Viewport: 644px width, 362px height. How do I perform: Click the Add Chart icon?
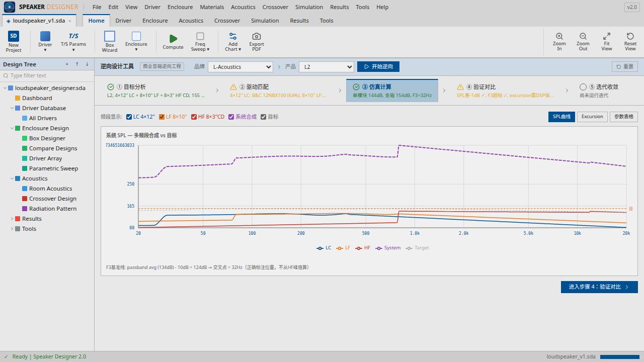click(233, 36)
